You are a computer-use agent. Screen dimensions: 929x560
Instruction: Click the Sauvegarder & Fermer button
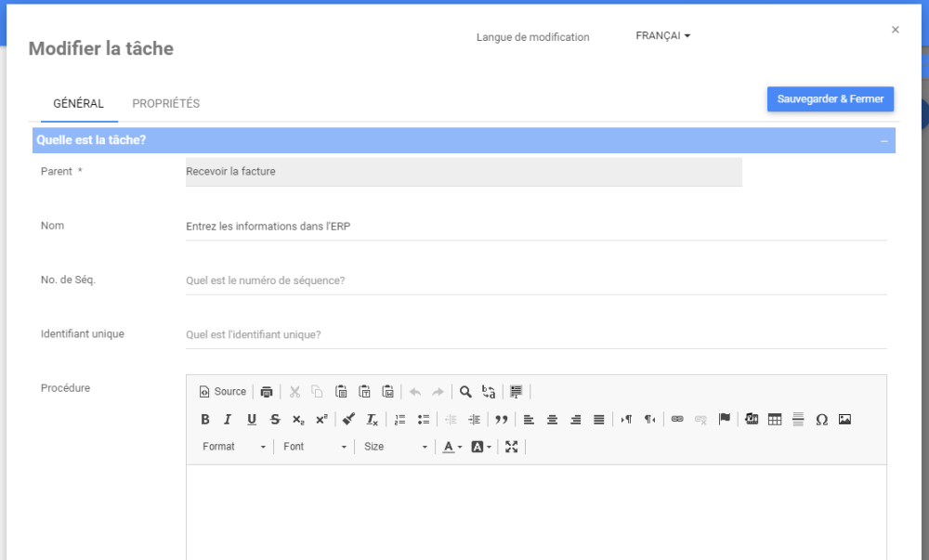coord(830,98)
